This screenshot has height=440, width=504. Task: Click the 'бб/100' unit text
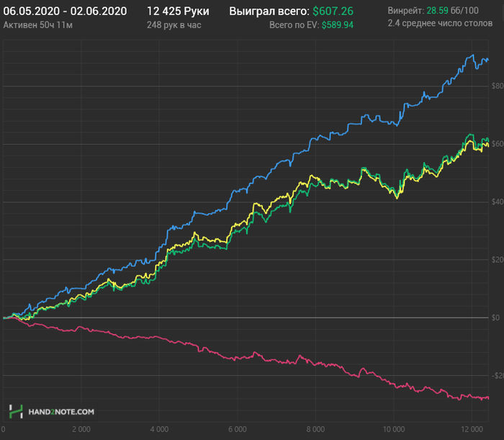464,11
